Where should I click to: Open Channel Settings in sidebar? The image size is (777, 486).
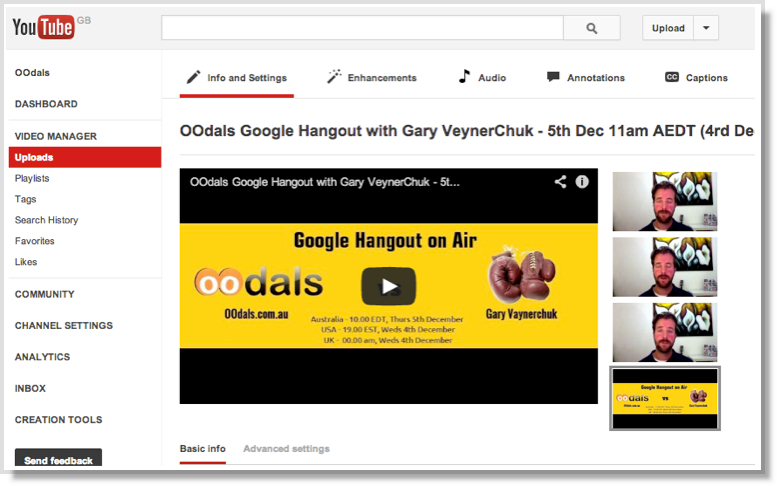pos(64,325)
